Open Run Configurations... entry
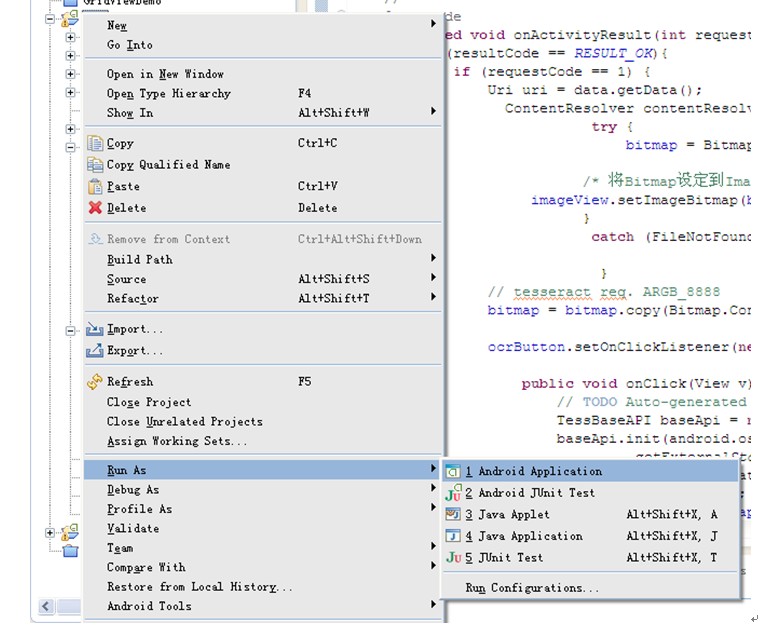Image resolution: width=760 pixels, height=629 pixels. 591,588
